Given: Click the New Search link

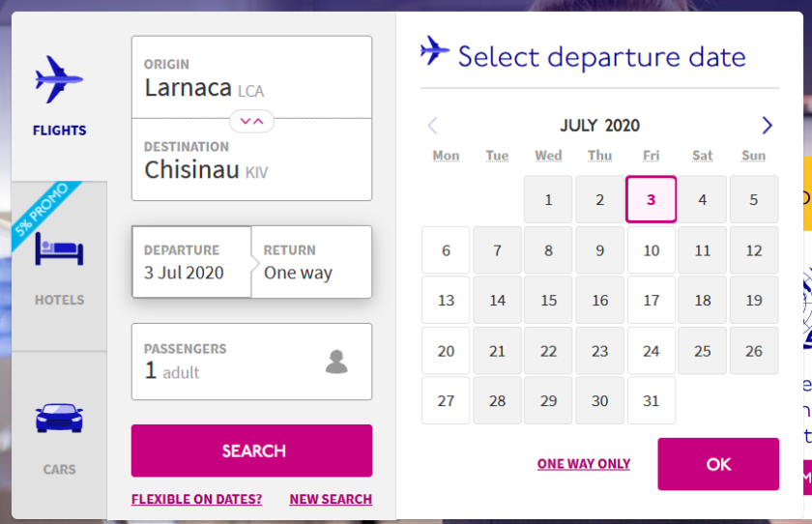Looking at the screenshot, I should [331, 500].
